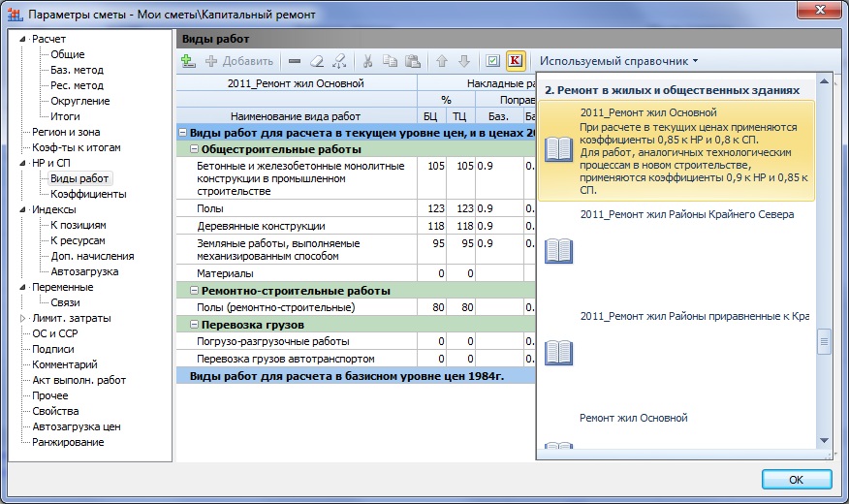Click the Добавить button
The image size is (849, 504).
pos(239,61)
